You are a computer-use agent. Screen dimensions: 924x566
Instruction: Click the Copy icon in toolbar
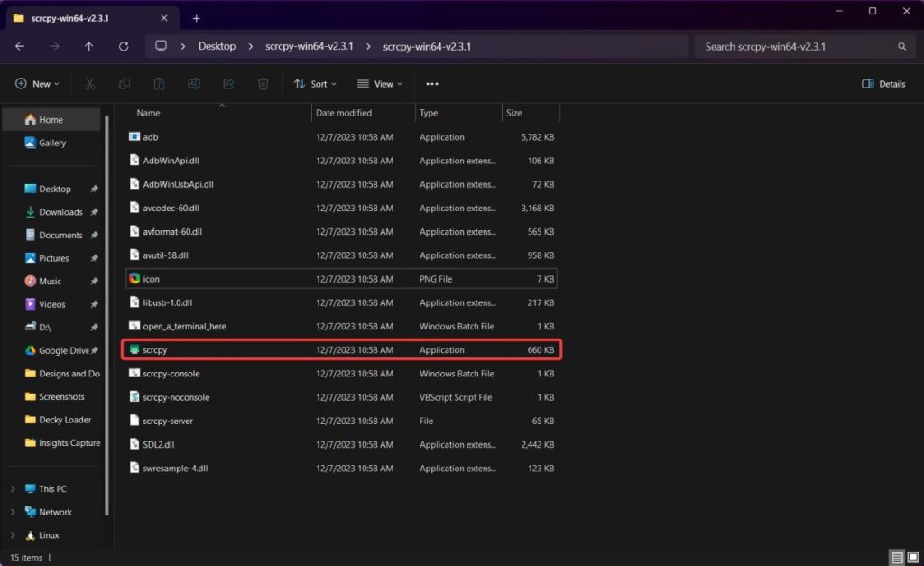[x=125, y=84]
